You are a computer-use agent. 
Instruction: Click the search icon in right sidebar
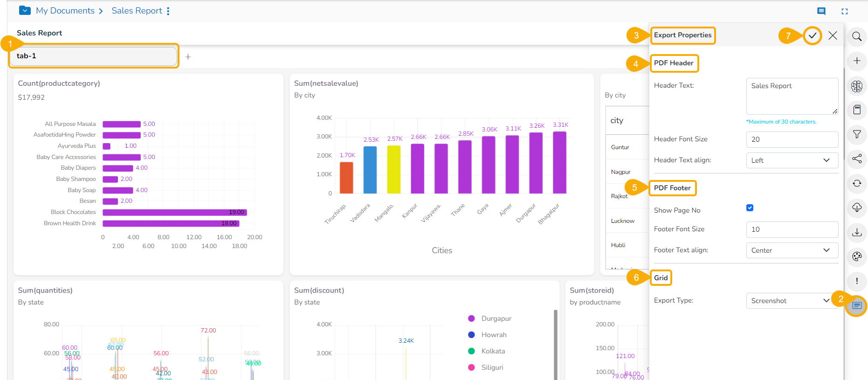point(856,36)
